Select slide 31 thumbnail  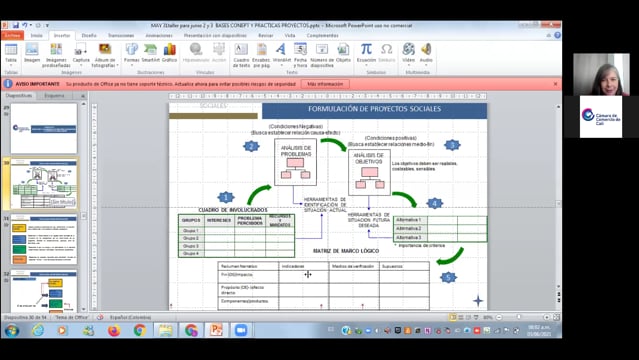[44, 240]
